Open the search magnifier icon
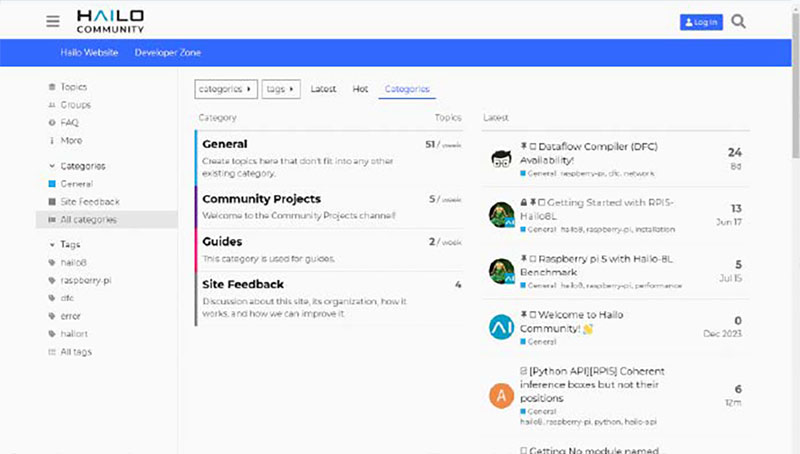This screenshot has width=800, height=454. coord(738,21)
